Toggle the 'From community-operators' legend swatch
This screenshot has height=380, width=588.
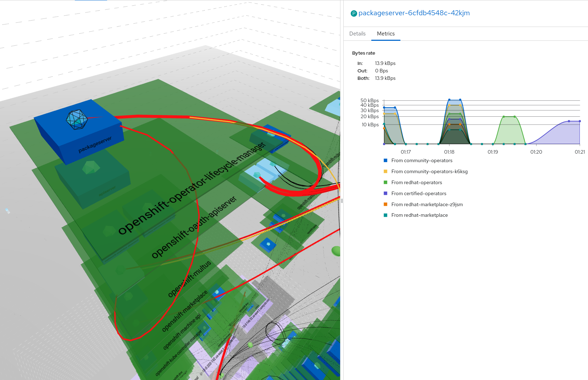pos(385,160)
